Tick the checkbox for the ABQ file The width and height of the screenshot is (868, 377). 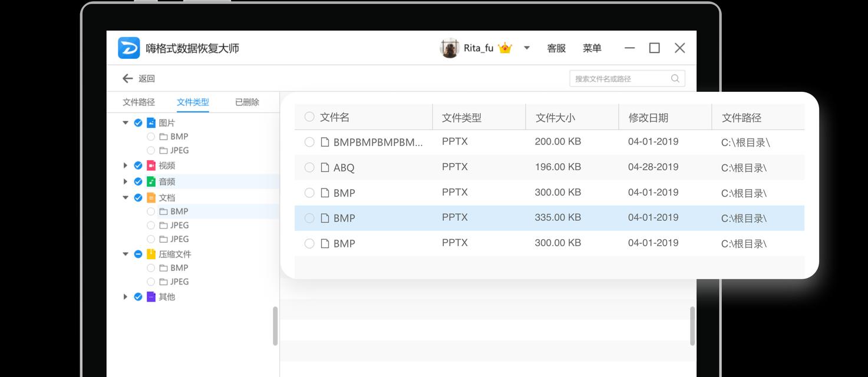[x=309, y=167]
